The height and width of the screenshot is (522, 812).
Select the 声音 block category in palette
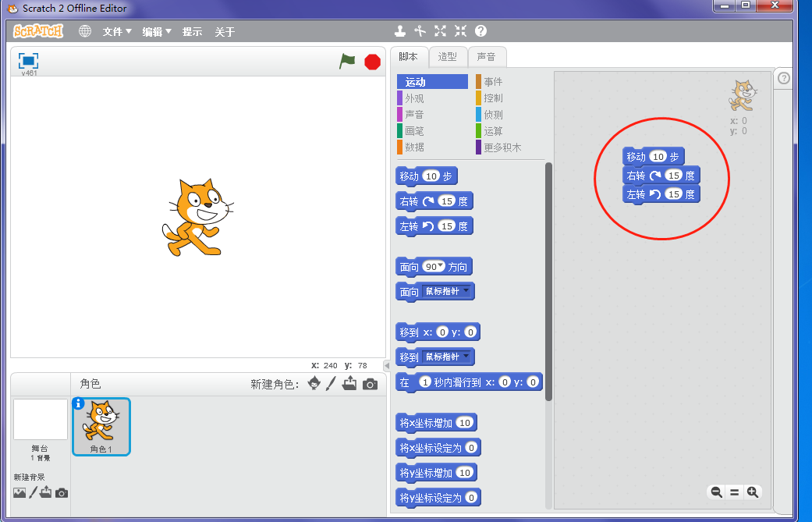pos(432,115)
